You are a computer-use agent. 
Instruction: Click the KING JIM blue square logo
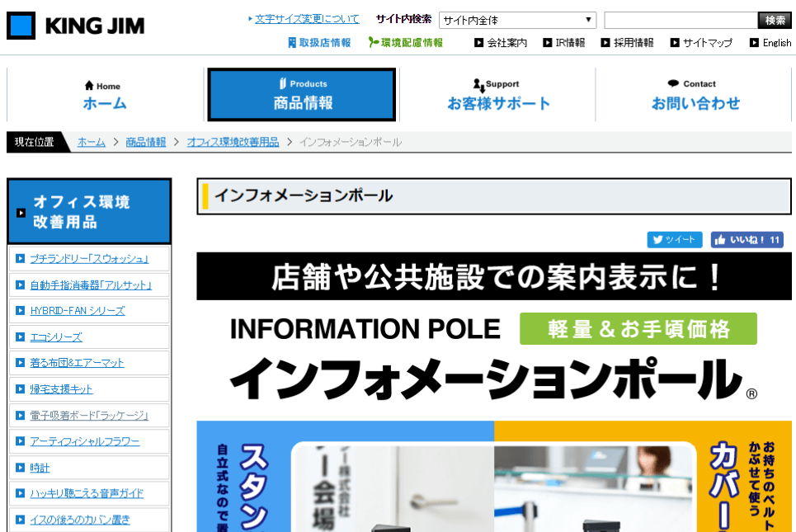coord(21,26)
